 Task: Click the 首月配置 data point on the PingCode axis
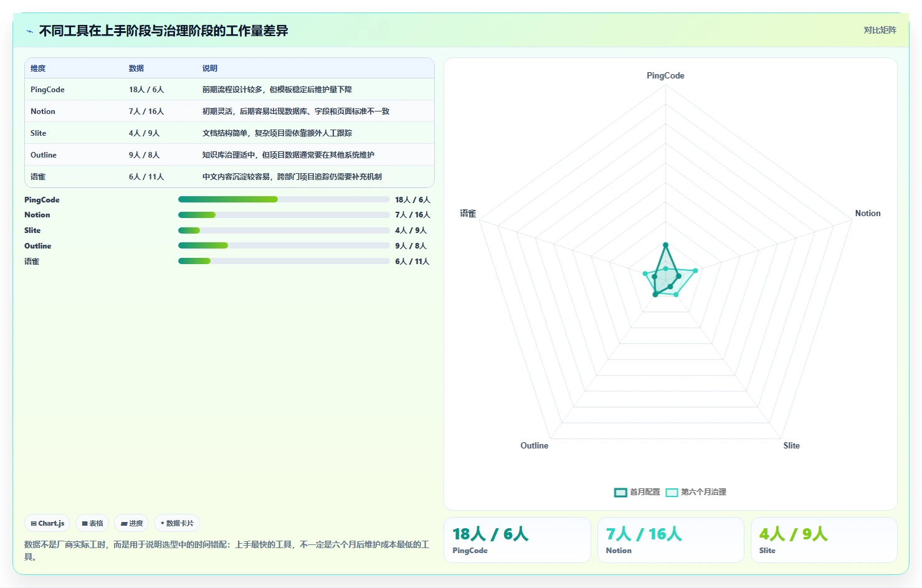pos(665,245)
